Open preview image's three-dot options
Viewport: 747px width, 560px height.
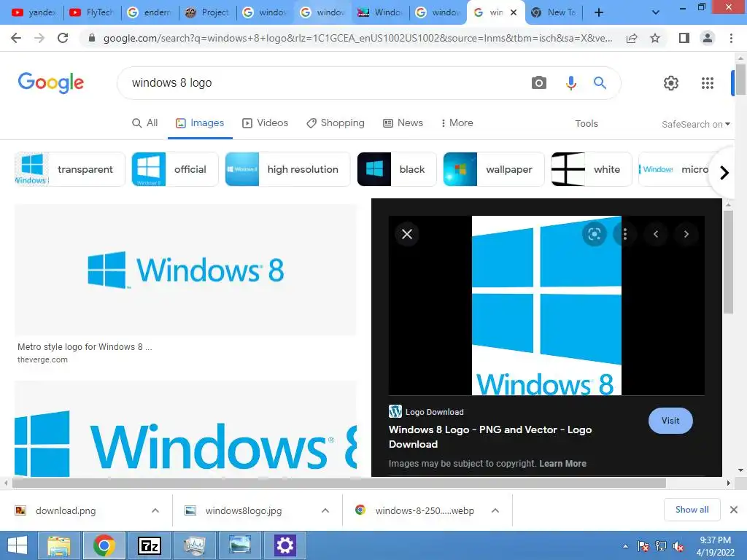624,234
